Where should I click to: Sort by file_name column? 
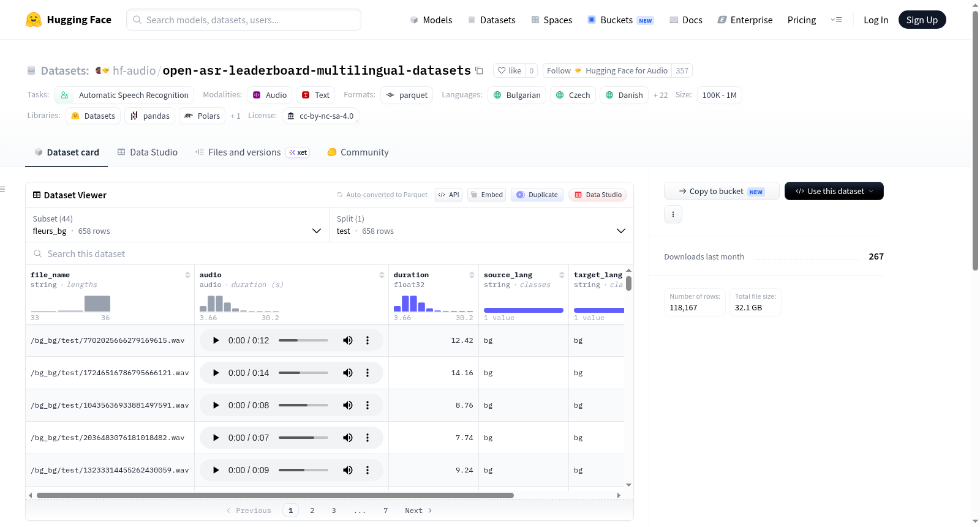(187, 275)
